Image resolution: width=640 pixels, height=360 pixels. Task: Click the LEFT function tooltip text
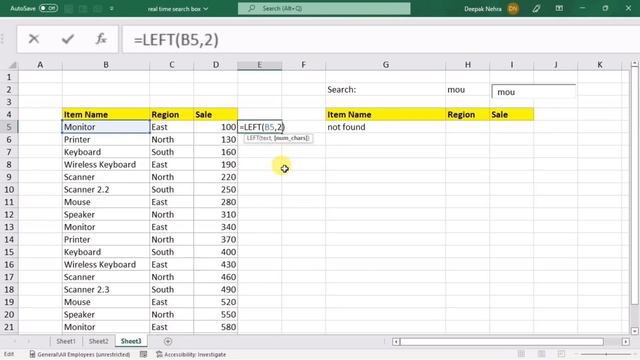[278, 138]
